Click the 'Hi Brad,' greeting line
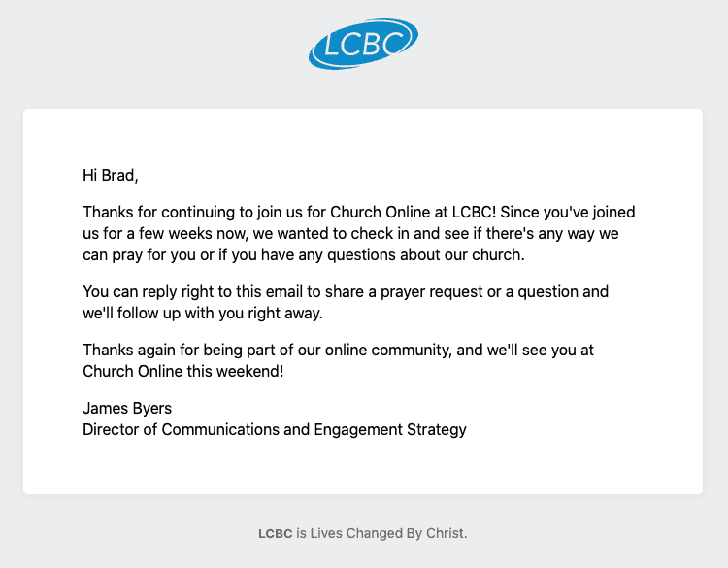 (x=111, y=175)
